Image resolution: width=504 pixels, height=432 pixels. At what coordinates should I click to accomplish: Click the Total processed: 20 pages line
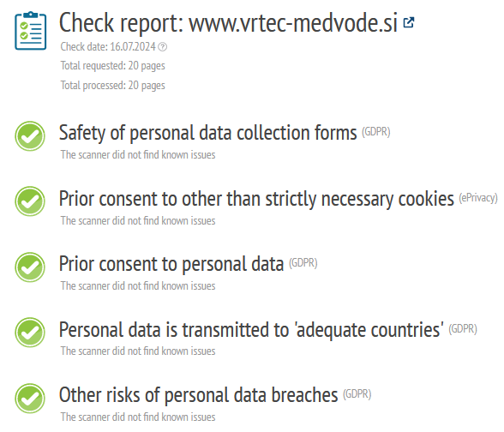pos(113,86)
